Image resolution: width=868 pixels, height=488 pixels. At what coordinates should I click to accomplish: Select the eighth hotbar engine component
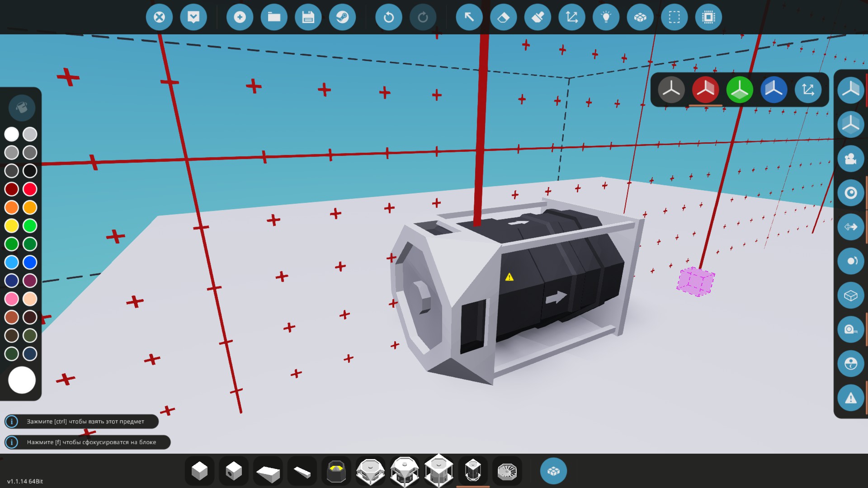coord(439,471)
